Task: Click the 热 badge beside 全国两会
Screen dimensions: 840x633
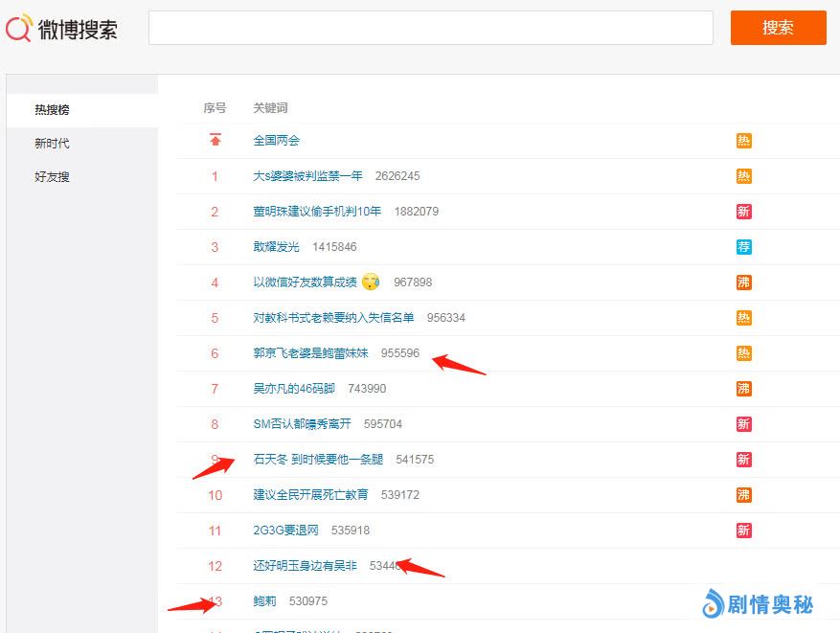Action: point(743,141)
